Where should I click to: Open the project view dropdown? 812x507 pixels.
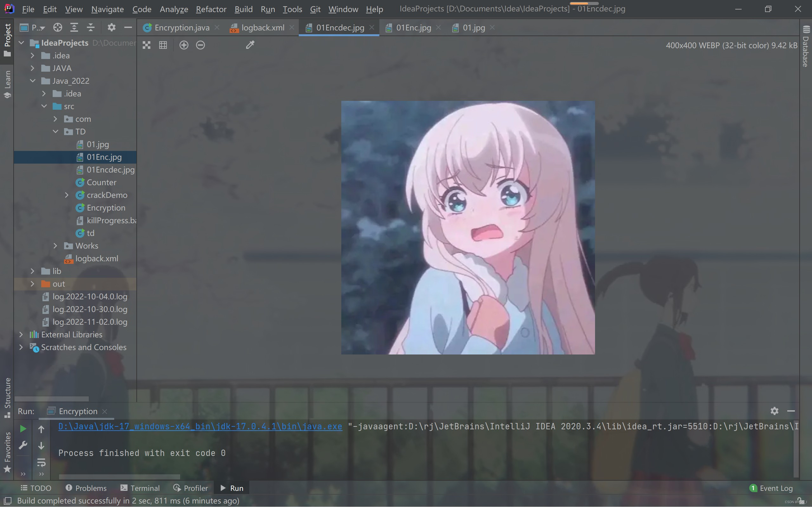[38, 28]
